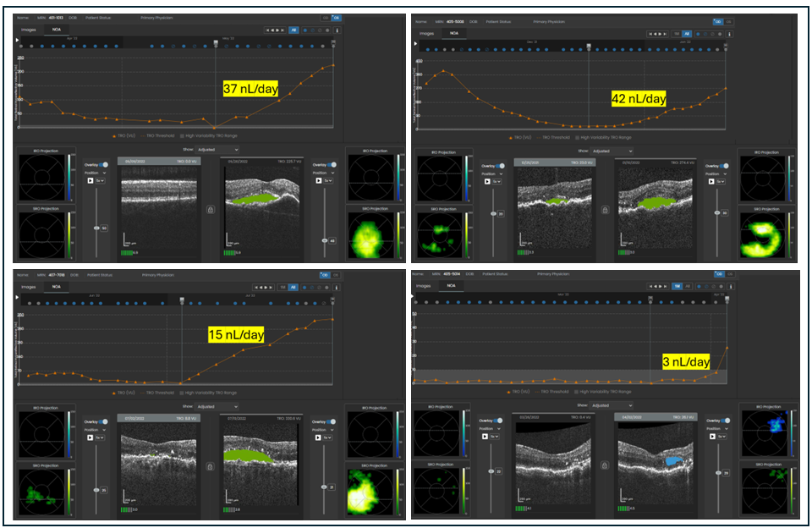Select OS eye in MRN 405-5002 window
The image size is (812, 528).
[x=728, y=22]
